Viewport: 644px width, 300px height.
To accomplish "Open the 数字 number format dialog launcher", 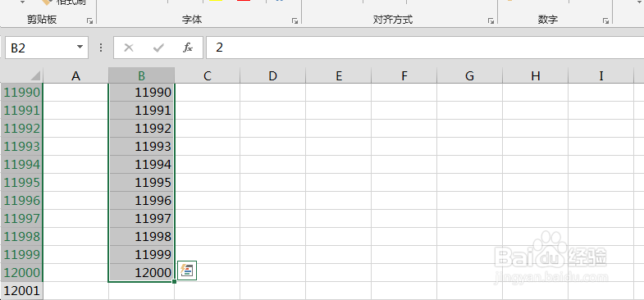I will tap(605, 20).
